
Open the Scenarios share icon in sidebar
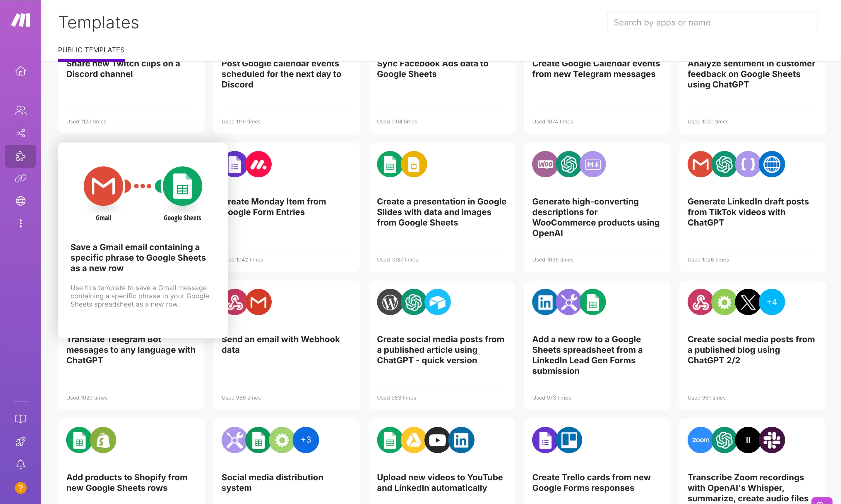coord(21,133)
